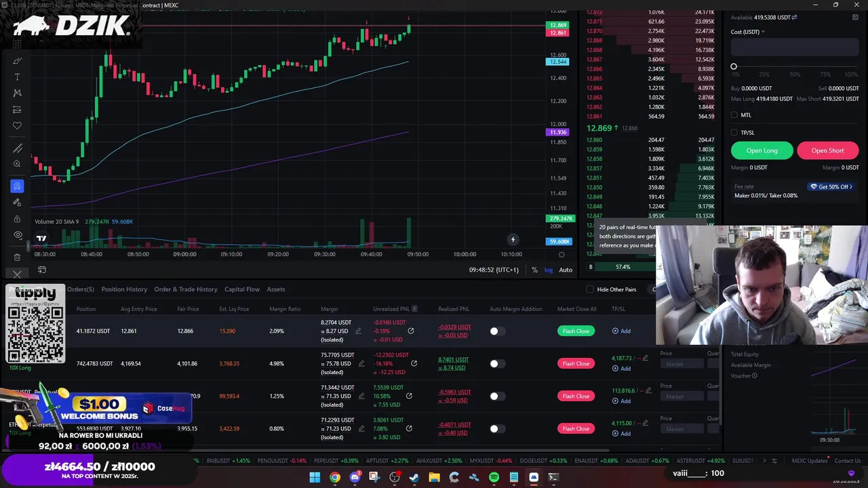Click the lightning scroll-to-latest icon on chart
Viewport: 868px width, 488px height.
(513, 239)
